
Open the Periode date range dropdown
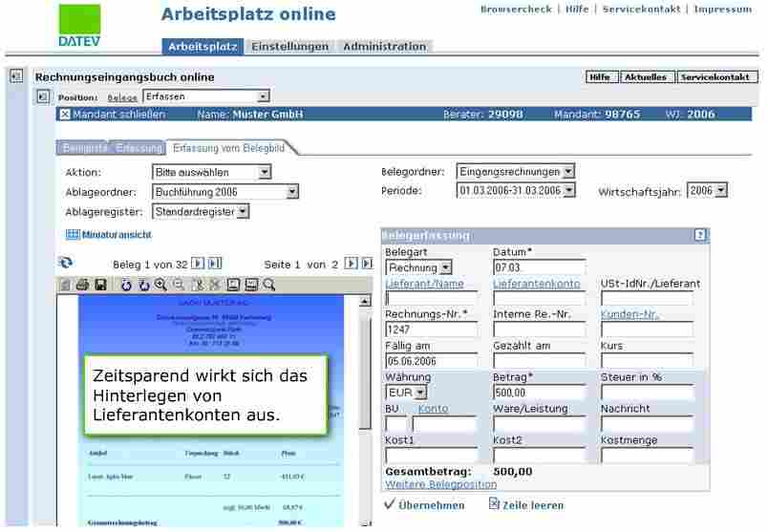click(516, 190)
